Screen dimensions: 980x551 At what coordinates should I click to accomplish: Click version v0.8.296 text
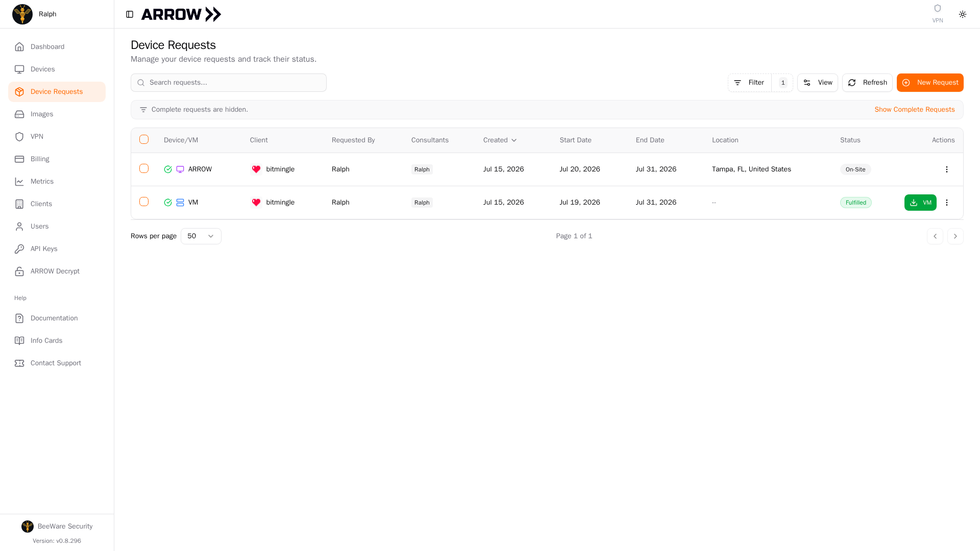[57, 541]
